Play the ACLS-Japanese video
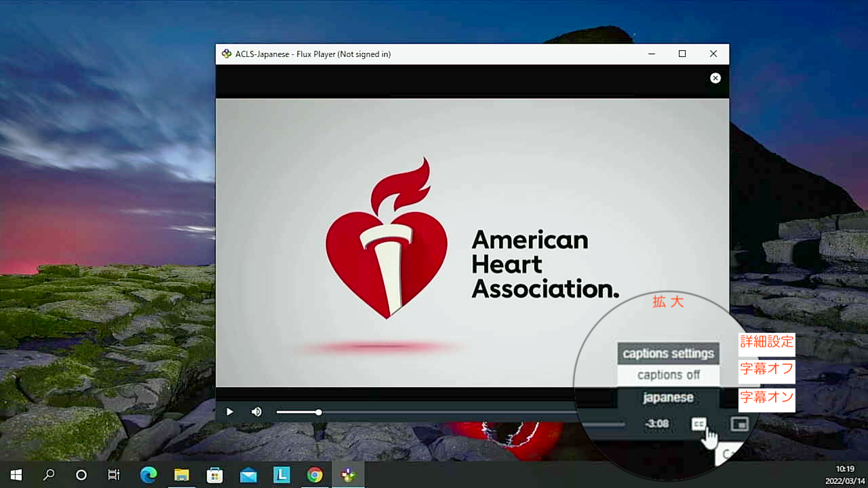This screenshot has width=868, height=488. click(x=230, y=411)
